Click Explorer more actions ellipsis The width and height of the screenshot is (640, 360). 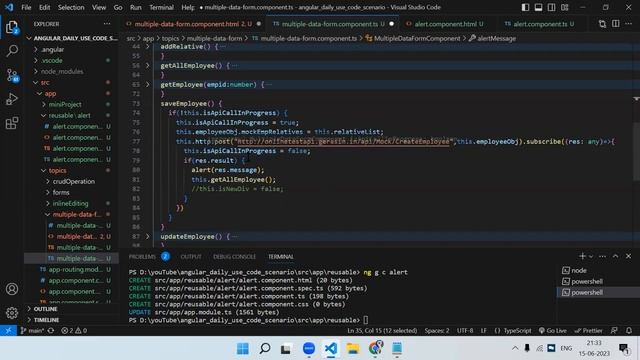tap(107, 24)
